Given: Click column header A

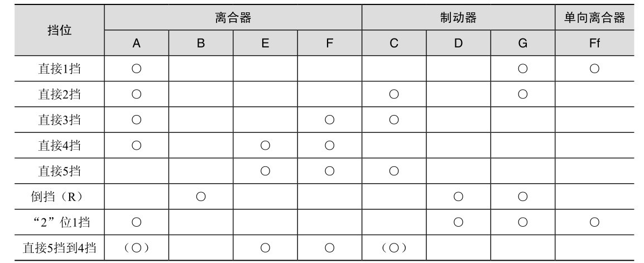Looking at the screenshot, I should pos(136,42).
